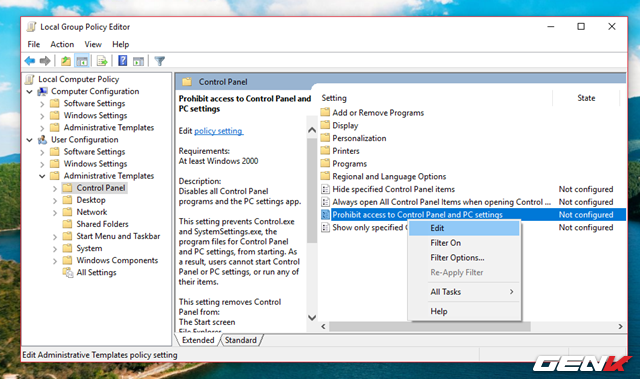Maximize the Local Group Policy Editor window
This screenshot has height=379, width=640.
point(581,27)
